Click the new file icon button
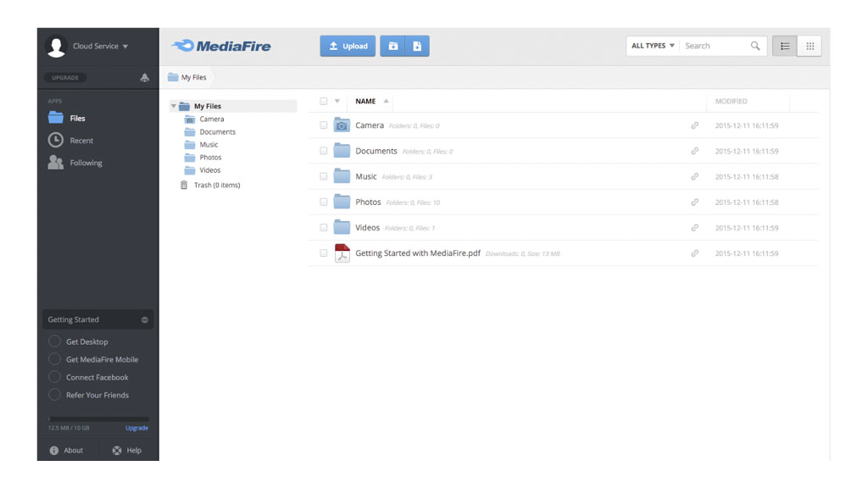Screen dimensions: 868x488 point(417,47)
